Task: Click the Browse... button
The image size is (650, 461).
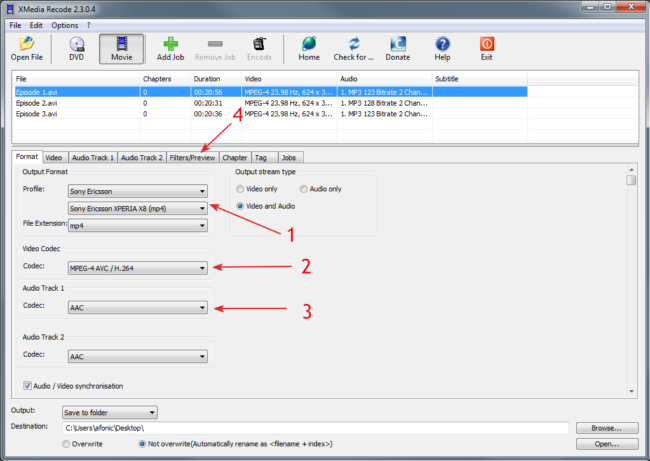Action: (x=607, y=428)
